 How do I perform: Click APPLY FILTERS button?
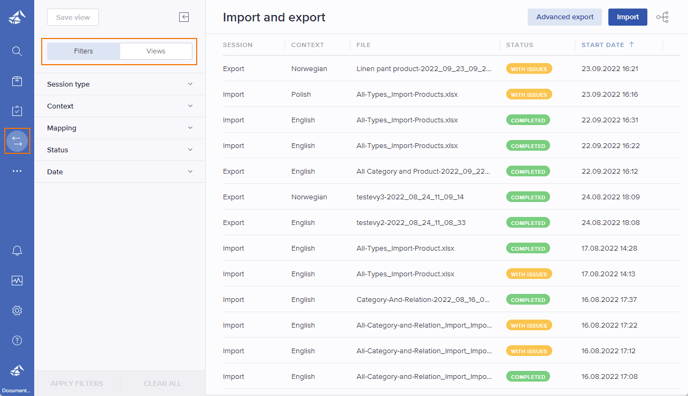click(x=77, y=383)
